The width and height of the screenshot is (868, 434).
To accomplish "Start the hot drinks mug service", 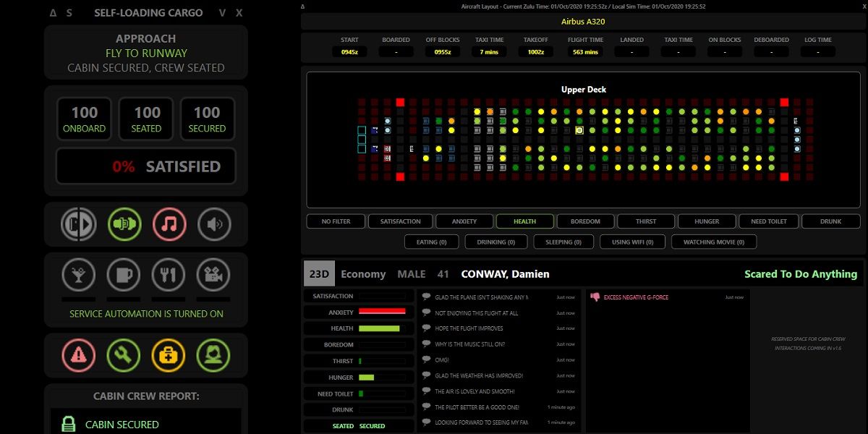I will point(124,275).
